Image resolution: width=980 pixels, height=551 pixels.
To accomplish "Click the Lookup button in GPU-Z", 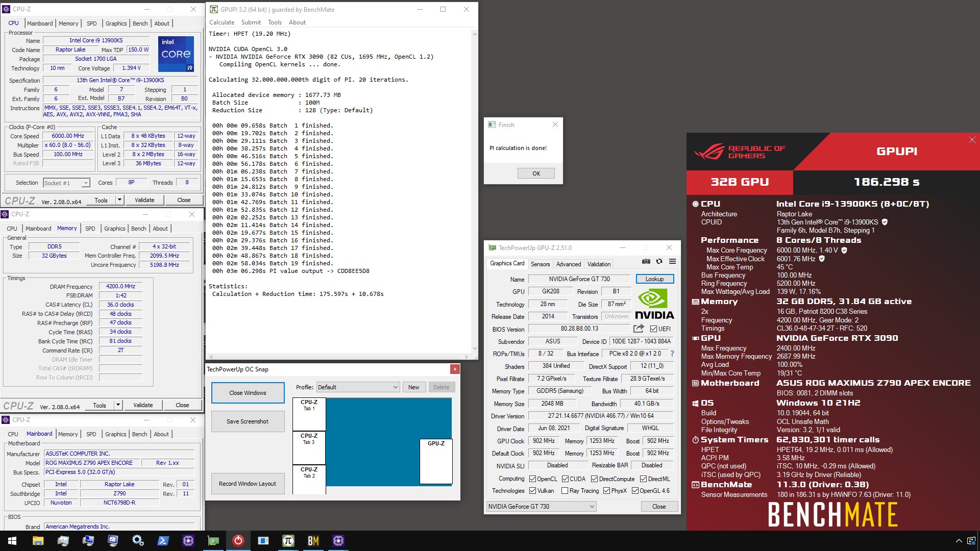I will tap(654, 279).
